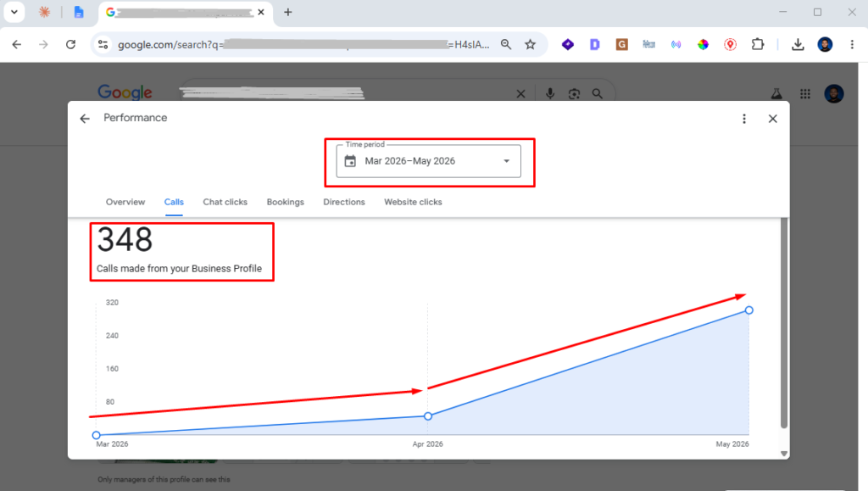The height and width of the screenshot is (491, 868).
Task: Open browser extensions puzzle icon
Action: 757,44
